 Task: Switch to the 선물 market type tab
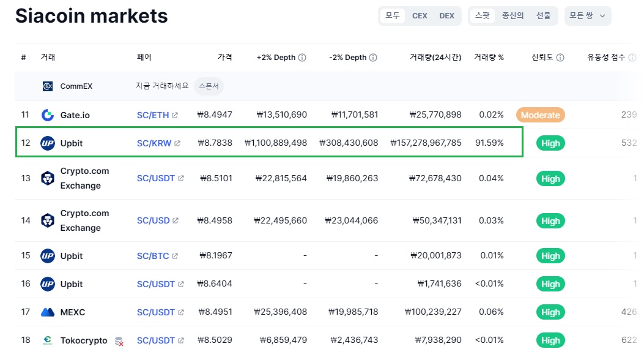click(x=543, y=16)
